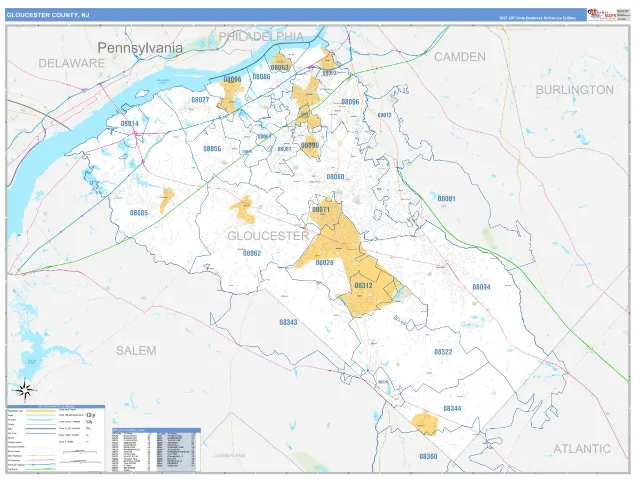Select ZIP code label 08343
This screenshot has width=640, height=480.
tap(288, 322)
